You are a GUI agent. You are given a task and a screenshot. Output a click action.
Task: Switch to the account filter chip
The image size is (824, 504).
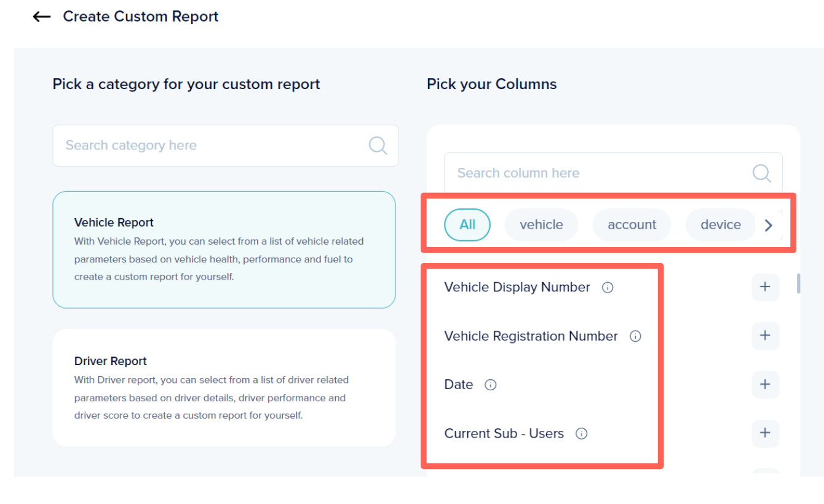[x=632, y=225]
